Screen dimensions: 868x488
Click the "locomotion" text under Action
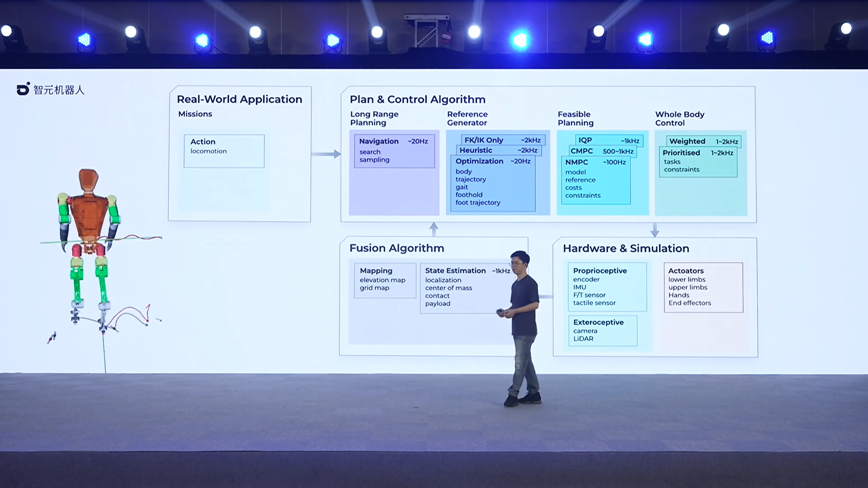pyautogui.click(x=208, y=151)
